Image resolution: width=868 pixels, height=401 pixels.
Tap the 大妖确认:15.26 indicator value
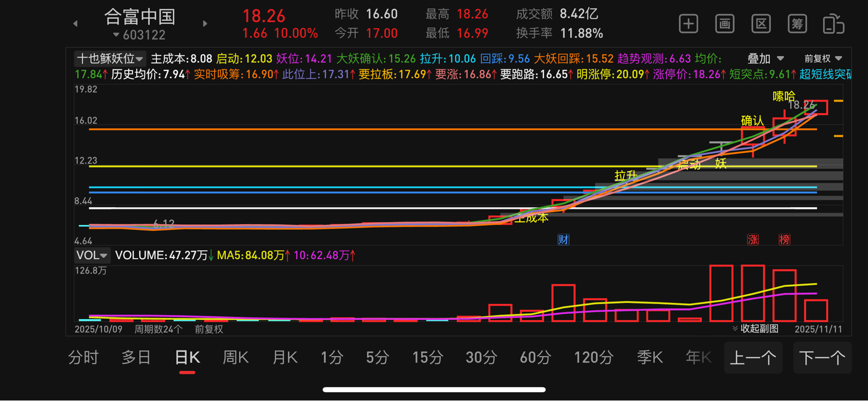(x=376, y=59)
